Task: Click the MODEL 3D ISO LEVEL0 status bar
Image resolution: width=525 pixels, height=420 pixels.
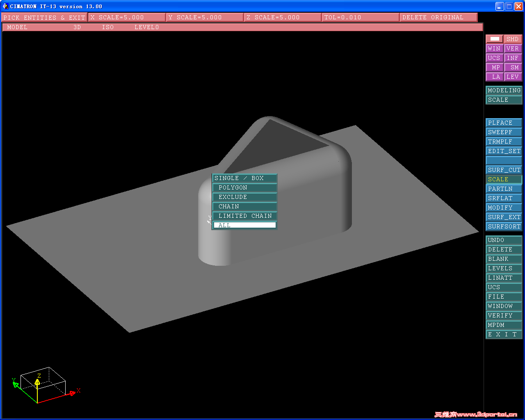Action: pos(242,27)
